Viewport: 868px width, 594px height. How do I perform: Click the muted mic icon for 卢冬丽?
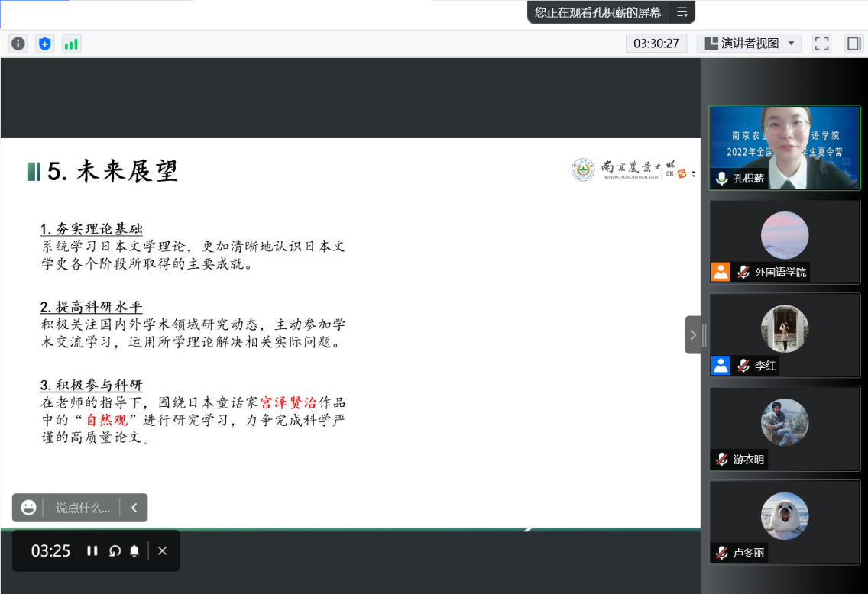pos(721,553)
